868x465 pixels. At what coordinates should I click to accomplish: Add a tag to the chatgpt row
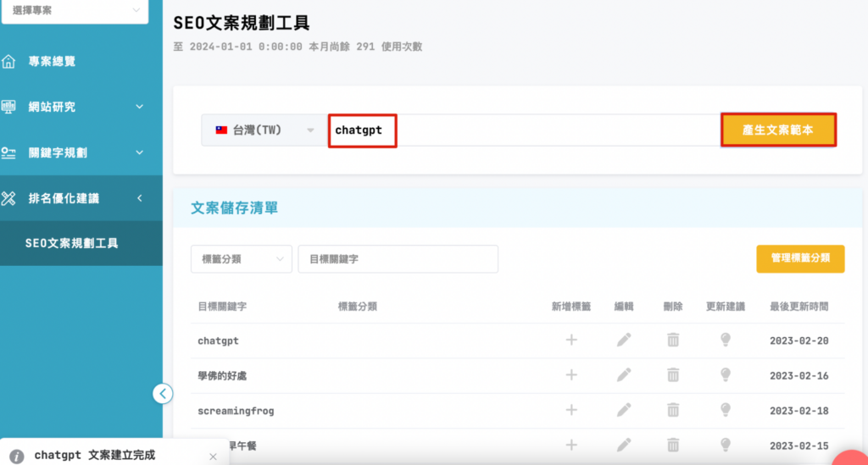(x=571, y=340)
